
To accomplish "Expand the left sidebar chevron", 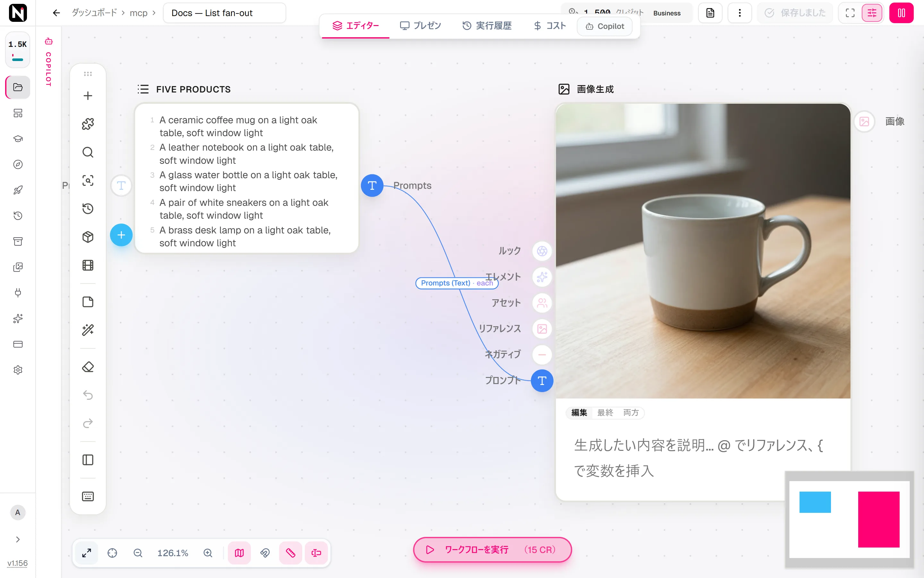I will 18,539.
